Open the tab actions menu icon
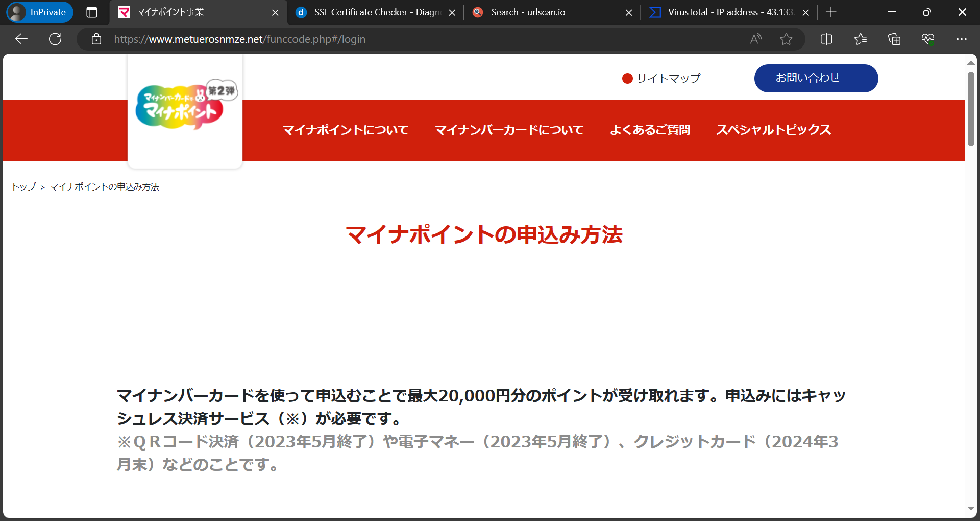Screen dimensions: 980x521 92,12
